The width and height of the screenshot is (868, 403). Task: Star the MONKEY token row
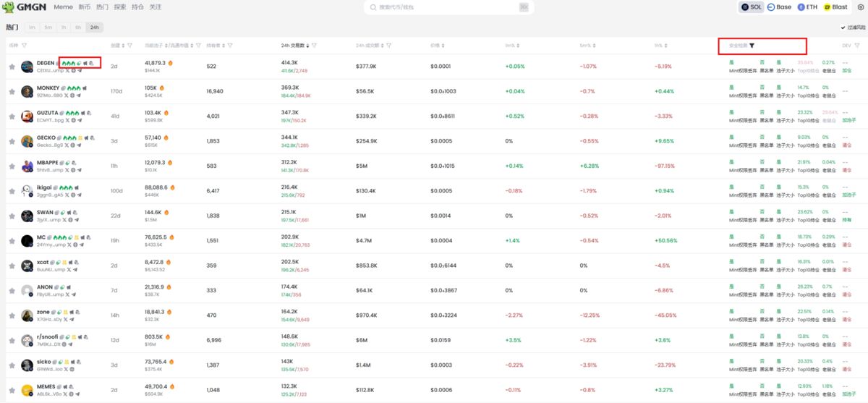coord(12,91)
